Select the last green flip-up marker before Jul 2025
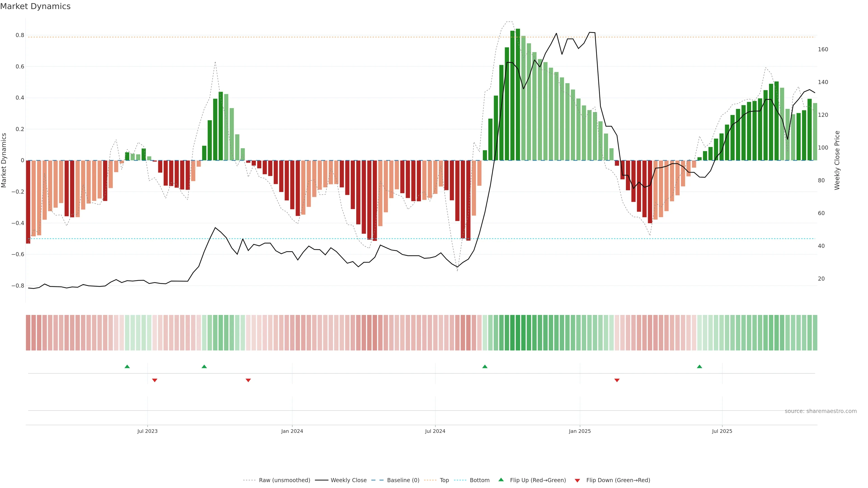The image size is (868, 488). pyautogui.click(x=700, y=366)
